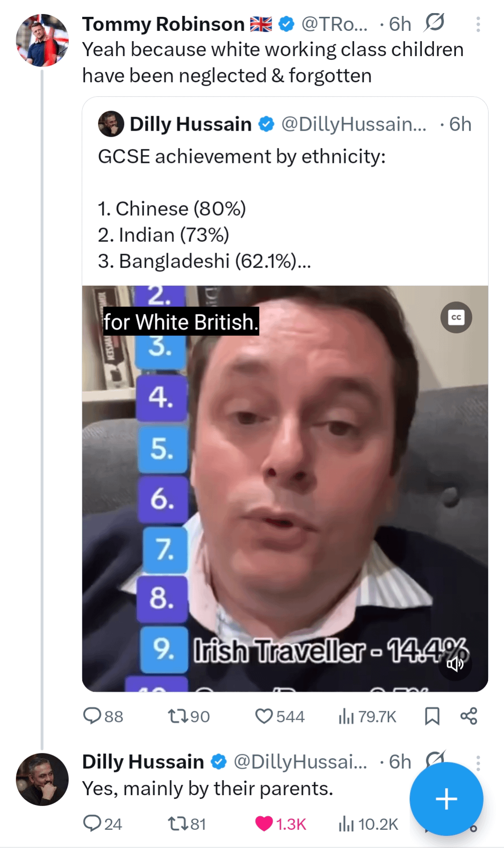Repost Tommy Robinson's tweet with 90 reposts
Image resolution: width=504 pixels, height=848 pixels.
click(x=189, y=716)
